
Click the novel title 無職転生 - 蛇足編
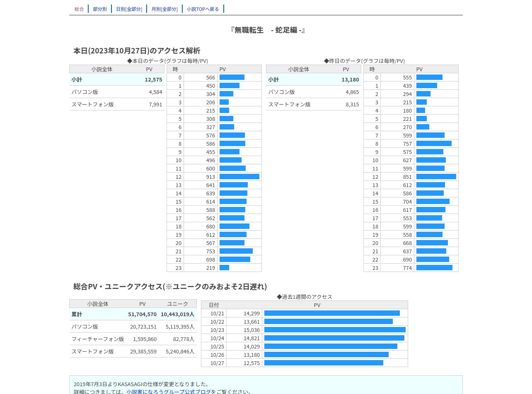(x=268, y=30)
